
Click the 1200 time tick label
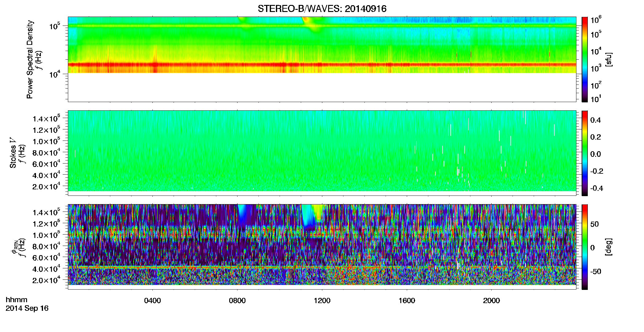tap(322, 300)
